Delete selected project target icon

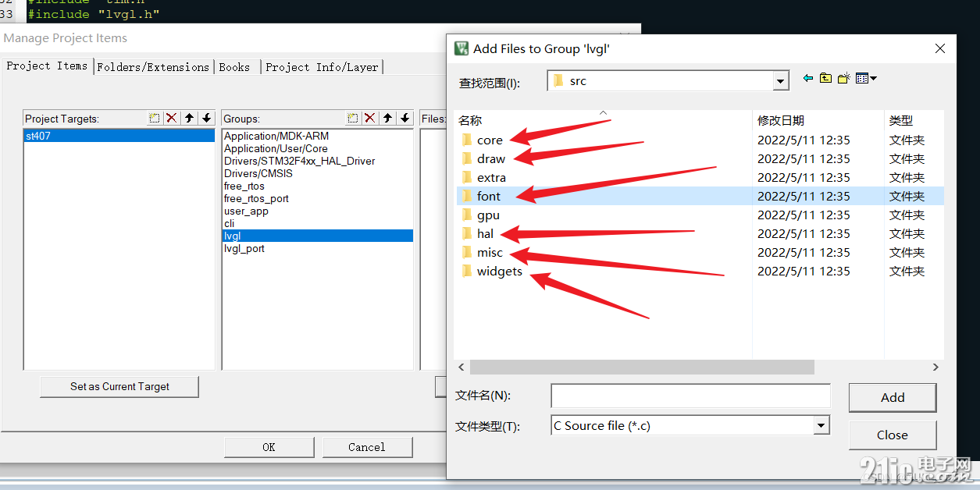click(x=173, y=118)
